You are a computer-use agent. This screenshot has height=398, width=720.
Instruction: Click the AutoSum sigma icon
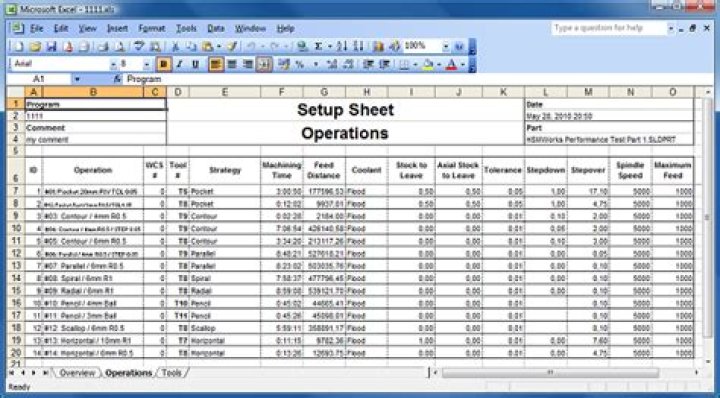point(318,46)
